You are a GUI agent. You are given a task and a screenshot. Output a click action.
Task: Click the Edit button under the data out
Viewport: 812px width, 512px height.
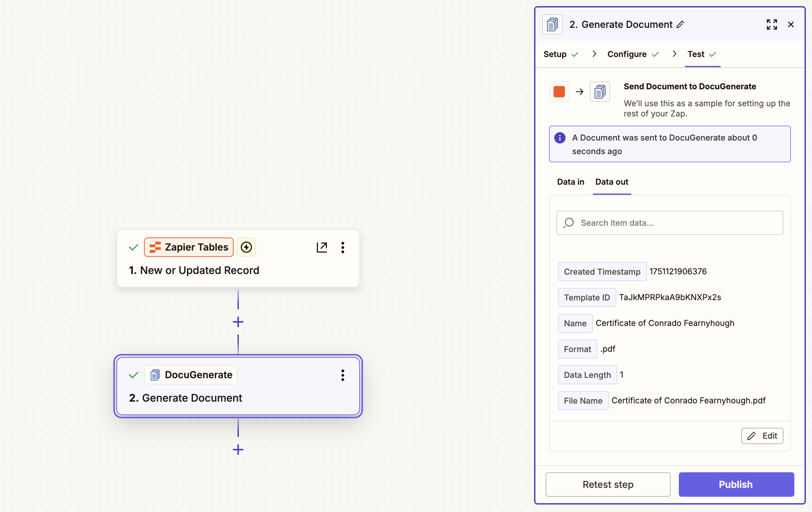click(762, 436)
